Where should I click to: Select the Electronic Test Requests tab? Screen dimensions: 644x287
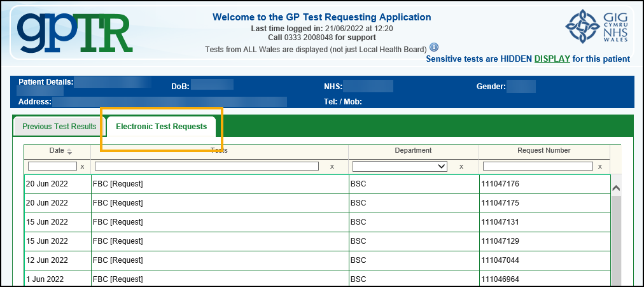pos(161,127)
